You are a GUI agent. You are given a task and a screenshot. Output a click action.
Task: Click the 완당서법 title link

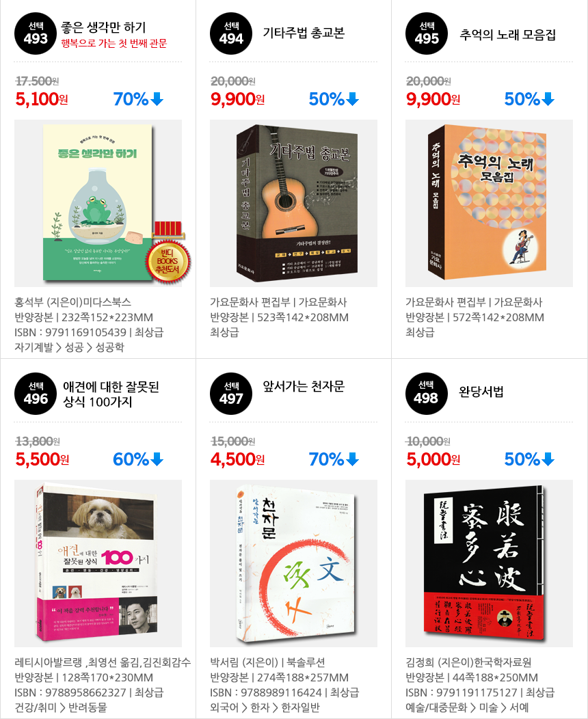pos(481,392)
